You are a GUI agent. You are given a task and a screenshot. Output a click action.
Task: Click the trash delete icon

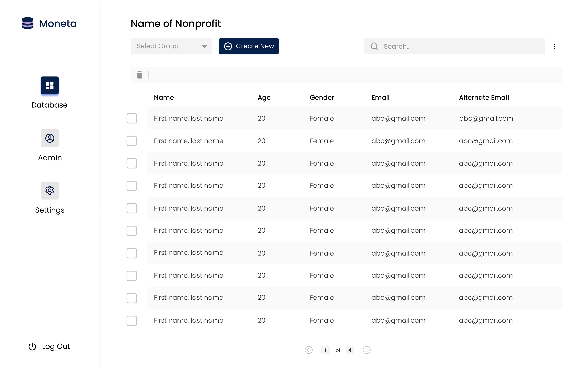[139, 75]
